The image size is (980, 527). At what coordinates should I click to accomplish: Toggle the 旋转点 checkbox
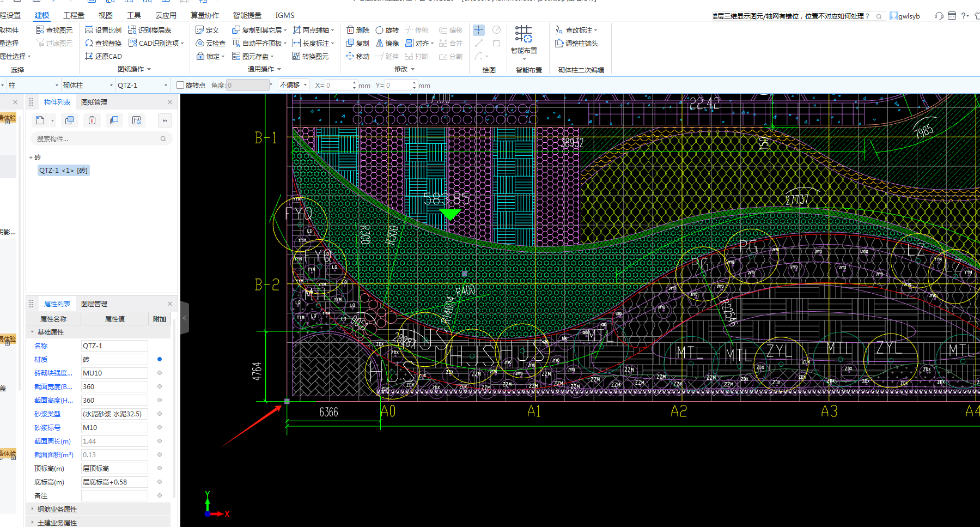[180, 85]
